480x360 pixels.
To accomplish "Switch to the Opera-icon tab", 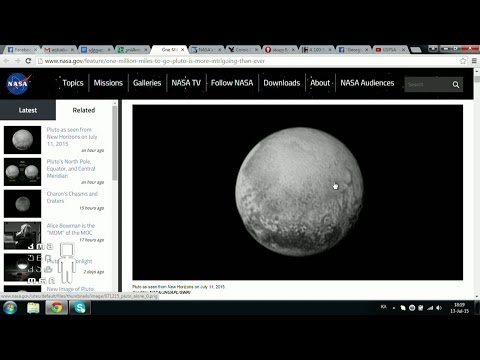I will (x=280, y=50).
